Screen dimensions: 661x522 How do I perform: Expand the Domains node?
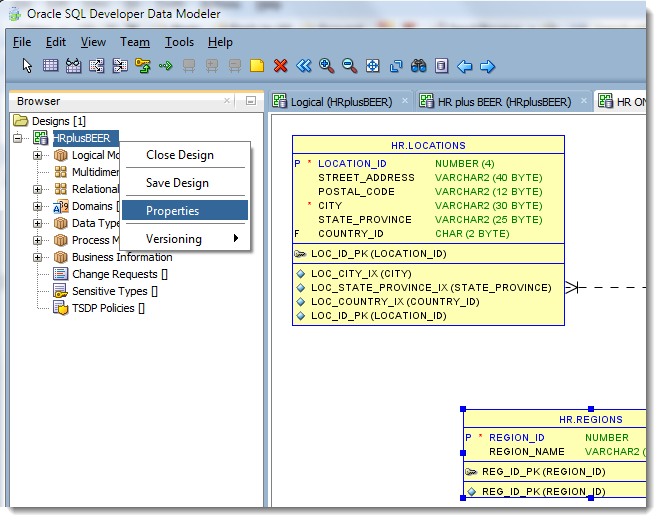[x=38, y=206]
